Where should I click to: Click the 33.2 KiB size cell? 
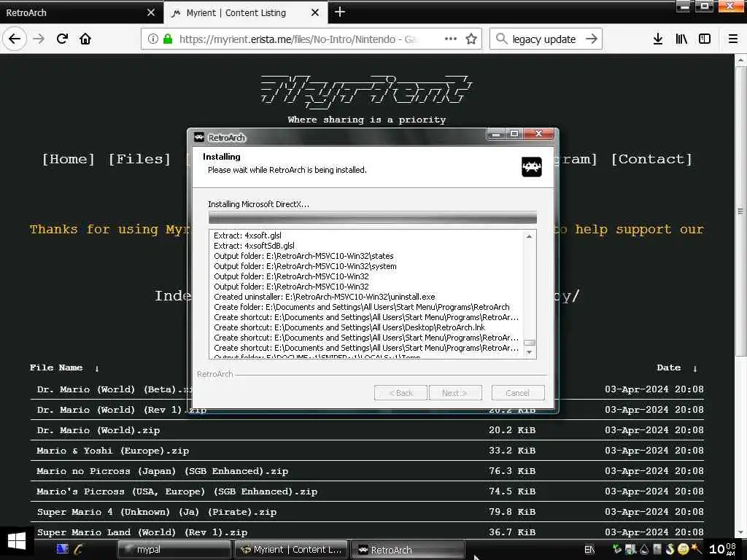pos(512,451)
